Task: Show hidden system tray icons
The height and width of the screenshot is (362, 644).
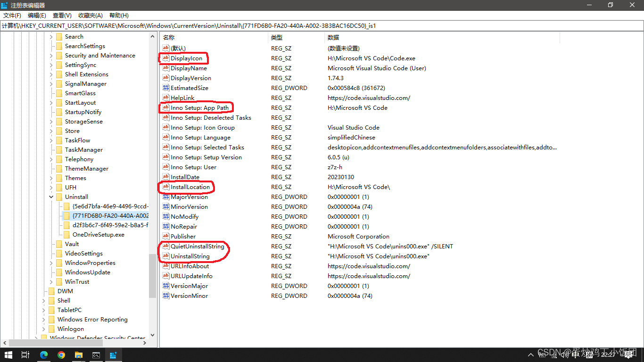Action: coord(530,354)
